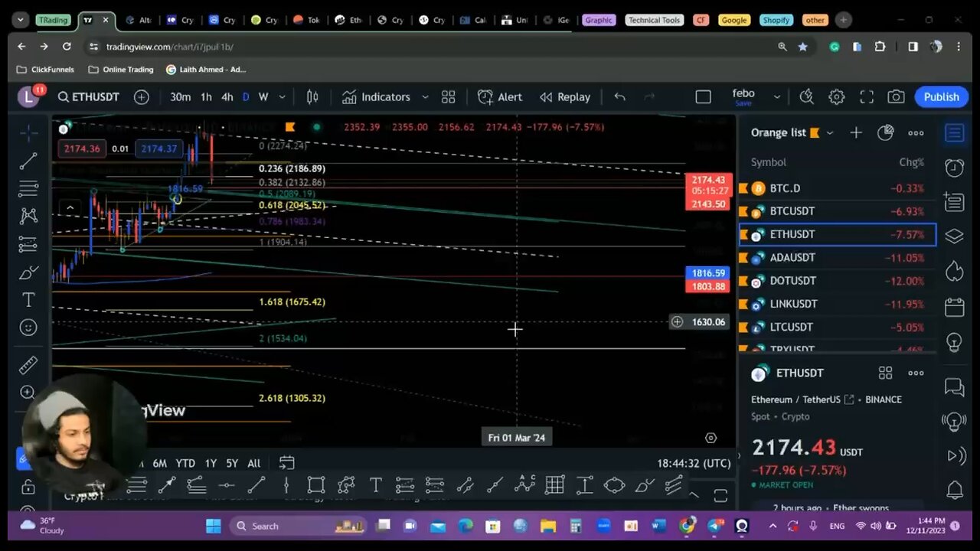The width and height of the screenshot is (980, 551).
Task: Switch to the 1h timeframe
Action: [206, 97]
